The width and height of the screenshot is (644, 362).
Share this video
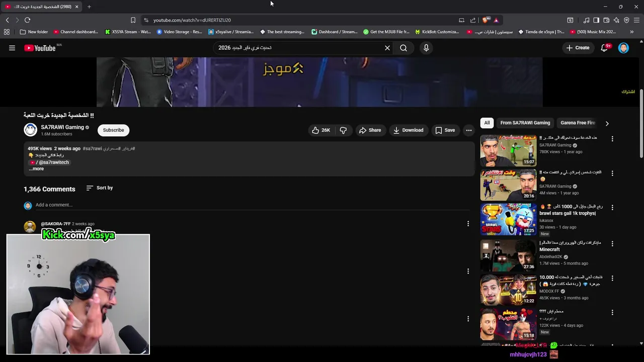370,130
